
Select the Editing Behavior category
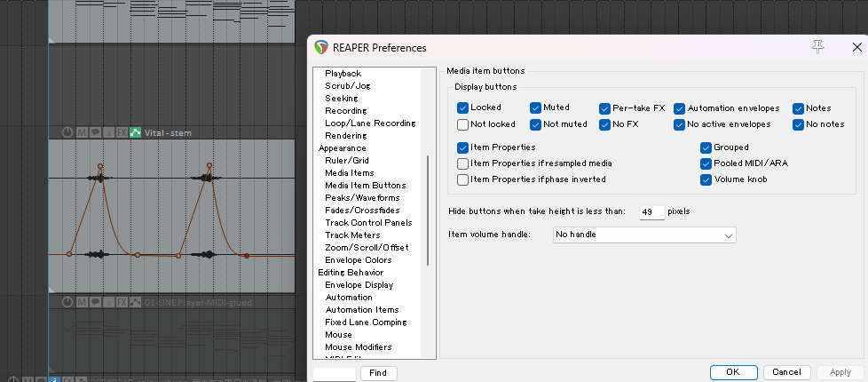(351, 272)
